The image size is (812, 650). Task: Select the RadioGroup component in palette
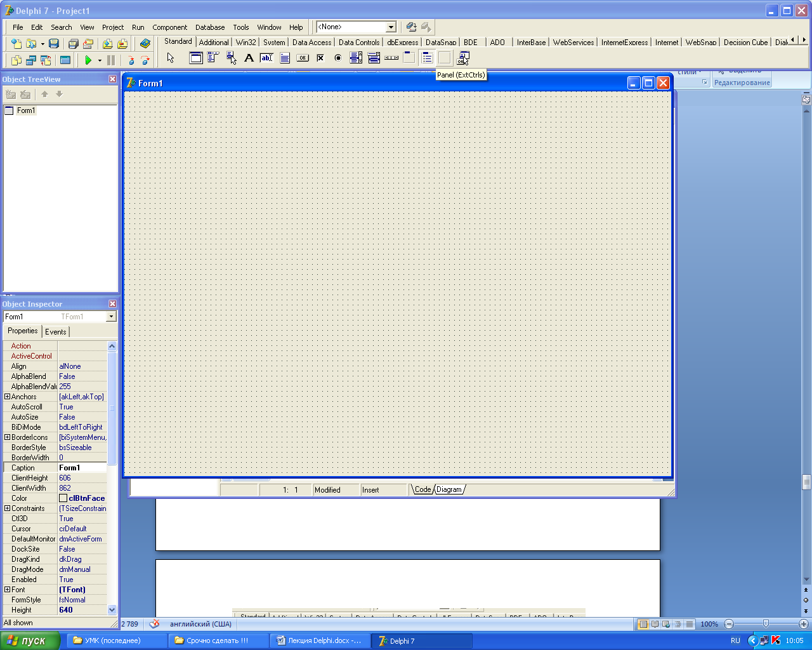coord(427,58)
